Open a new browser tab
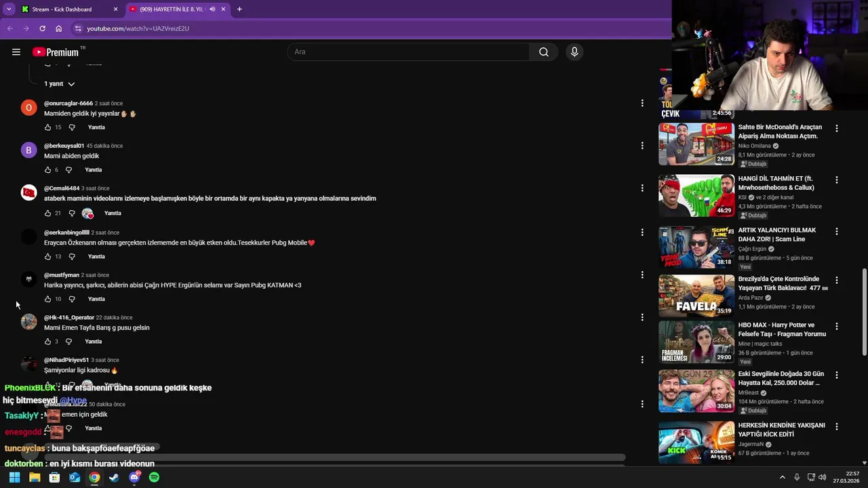Image resolution: width=868 pixels, height=488 pixels. click(239, 9)
